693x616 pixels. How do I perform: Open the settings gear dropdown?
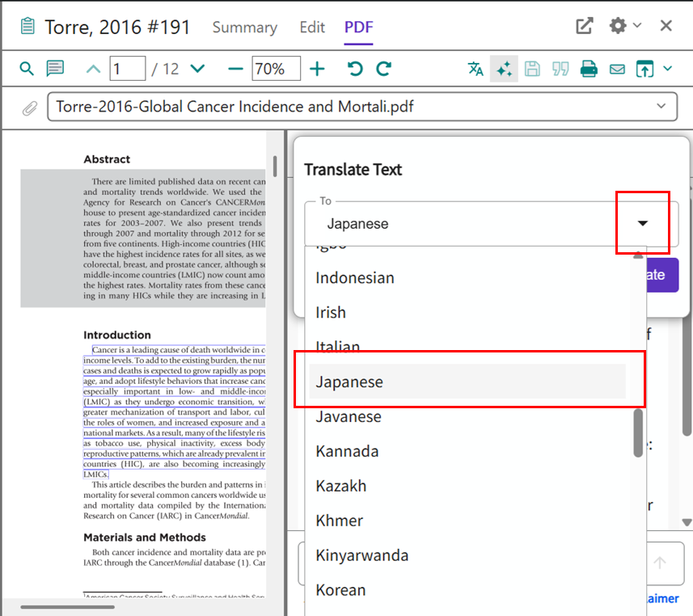(x=624, y=26)
